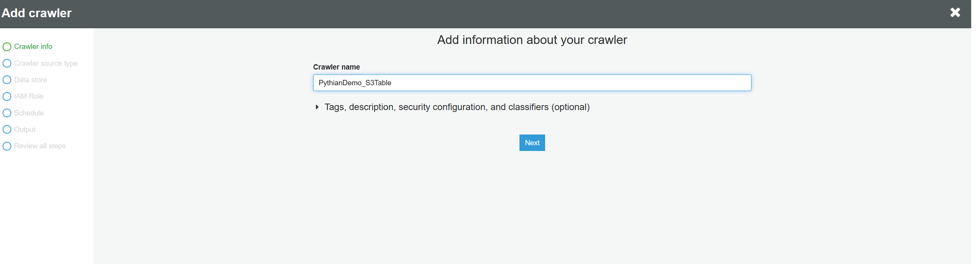This screenshot has height=266, width=980.
Task: Select the Data store step label
Action: pos(31,80)
